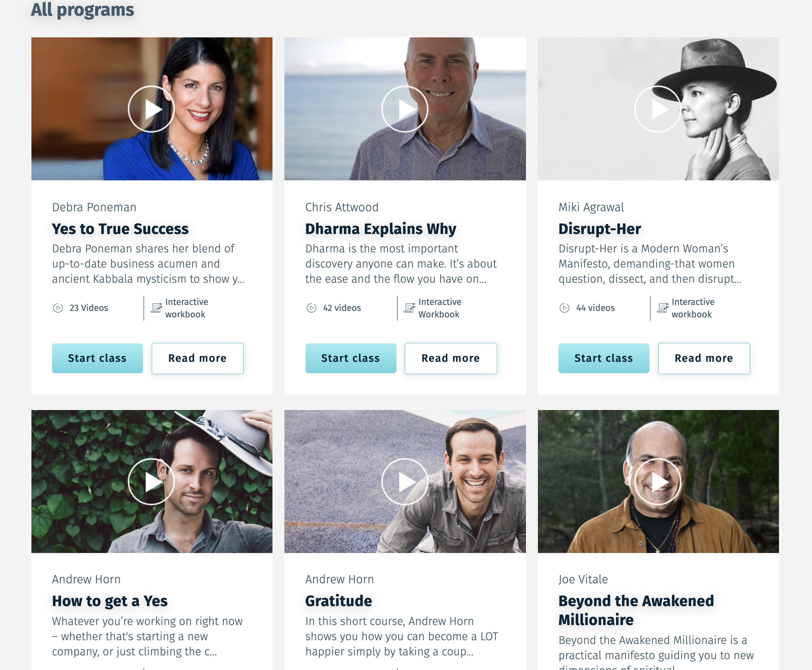
Task: Read more about Yes to True Success
Action: point(198,358)
